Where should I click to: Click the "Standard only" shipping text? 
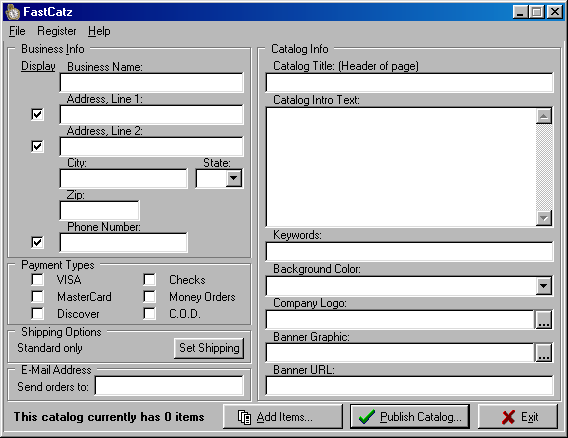[x=50, y=348]
